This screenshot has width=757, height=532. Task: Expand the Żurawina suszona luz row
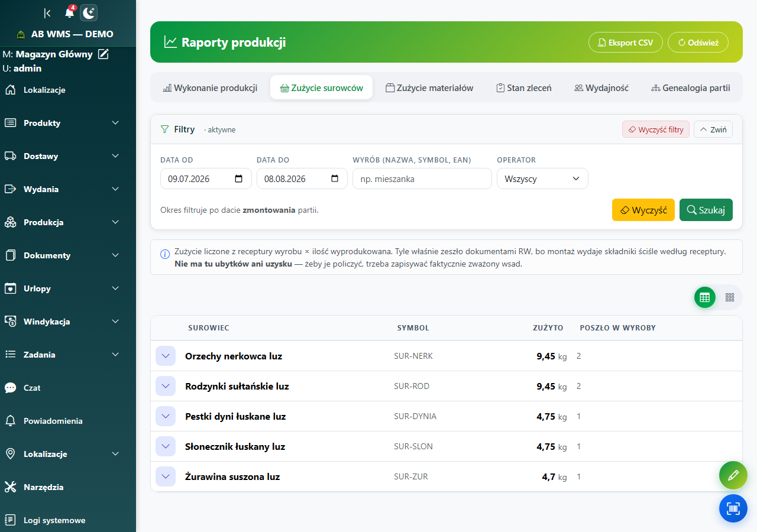coord(166,476)
